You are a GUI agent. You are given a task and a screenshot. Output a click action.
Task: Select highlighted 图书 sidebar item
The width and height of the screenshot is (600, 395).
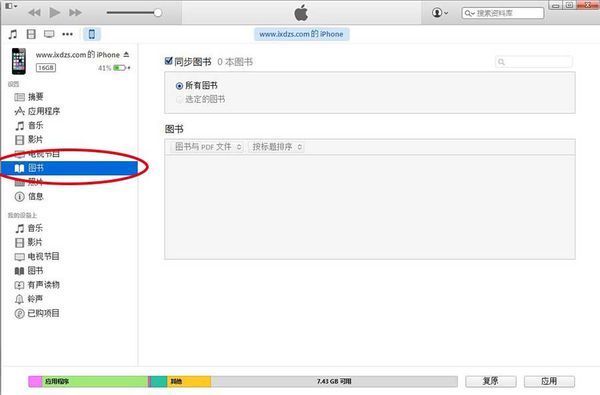(x=69, y=168)
